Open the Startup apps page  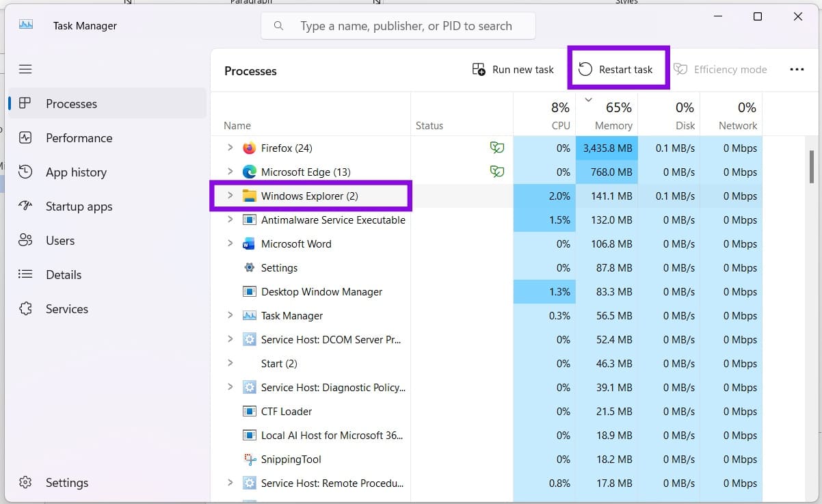coord(107,206)
